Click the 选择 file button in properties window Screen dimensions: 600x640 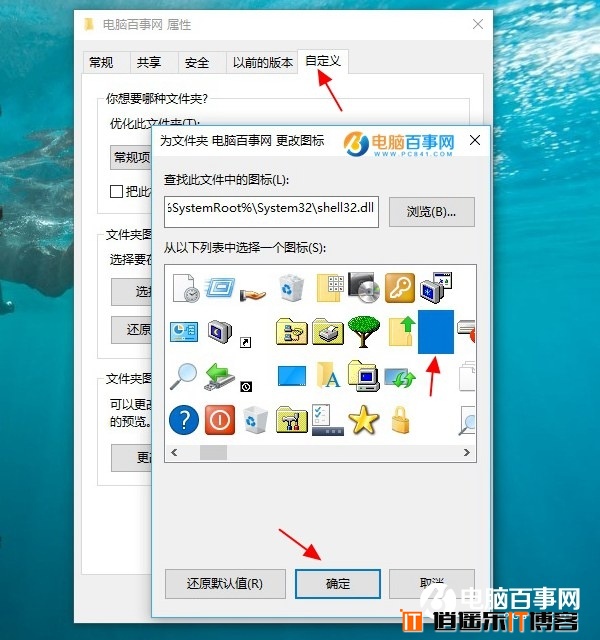click(x=132, y=292)
